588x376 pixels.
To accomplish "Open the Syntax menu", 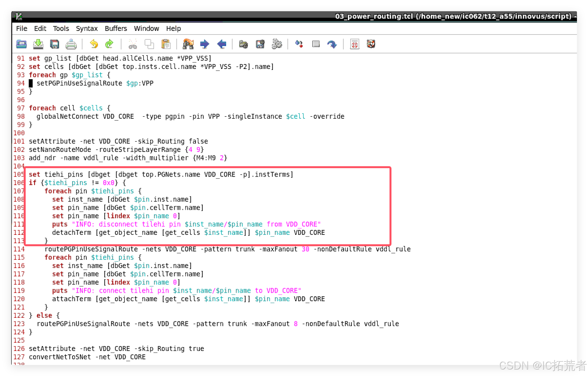I will tap(87, 29).
